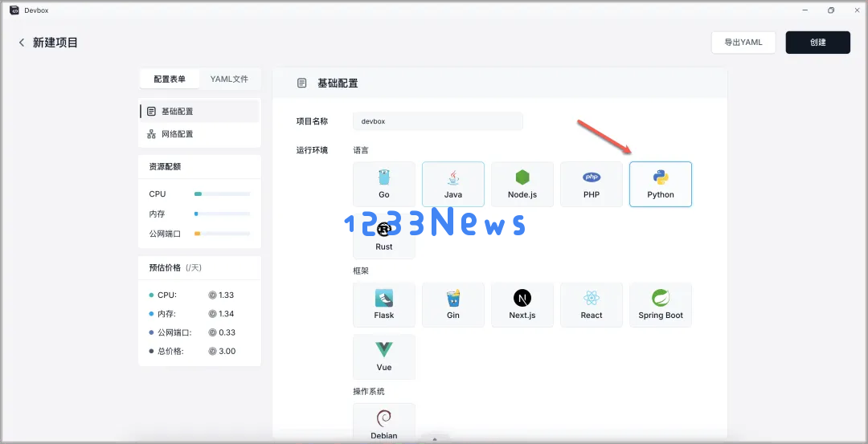868x444 pixels.
Task: Select the Go language runtime
Action: coord(384,184)
